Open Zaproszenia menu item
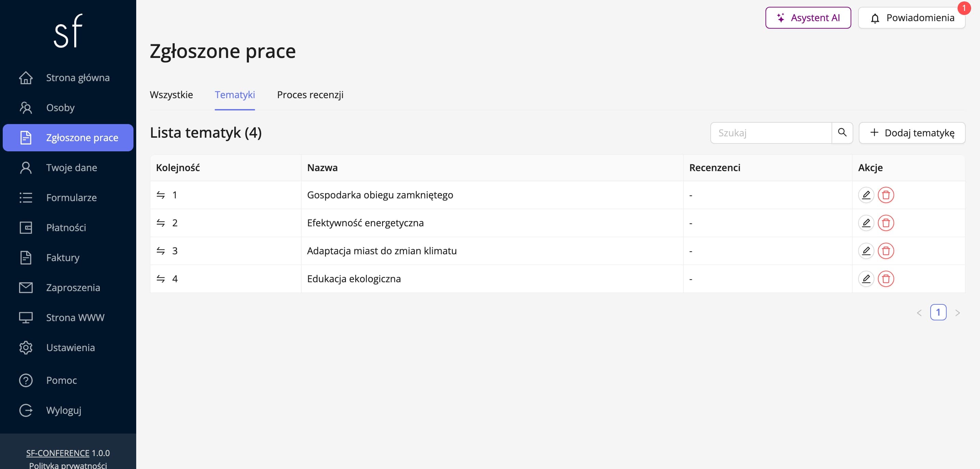The image size is (980, 469). [x=68, y=287]
